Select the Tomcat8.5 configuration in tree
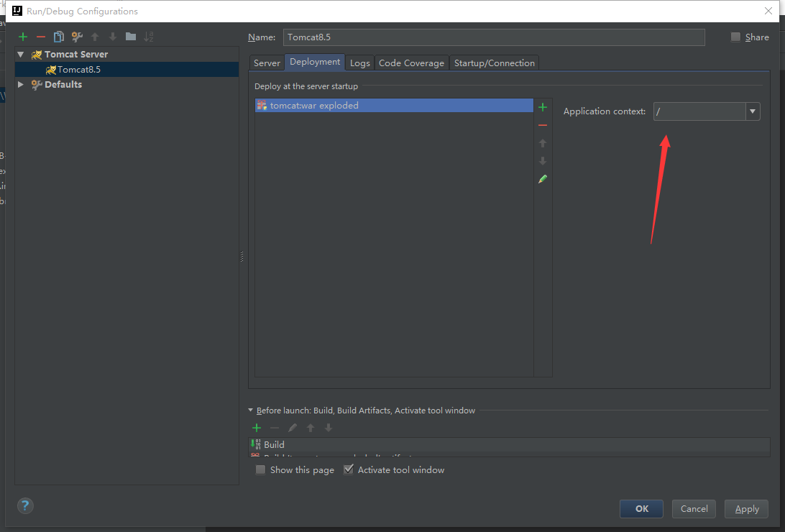The width and height of the screenshot is (785, 532). coord(127,70)
